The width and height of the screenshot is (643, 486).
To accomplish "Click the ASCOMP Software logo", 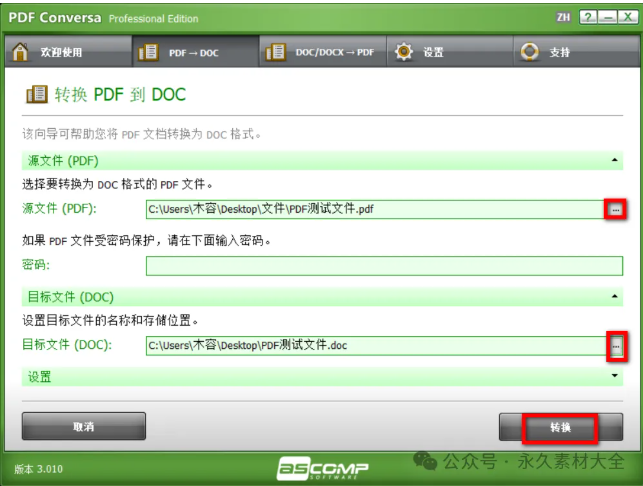I will point(322,468).
